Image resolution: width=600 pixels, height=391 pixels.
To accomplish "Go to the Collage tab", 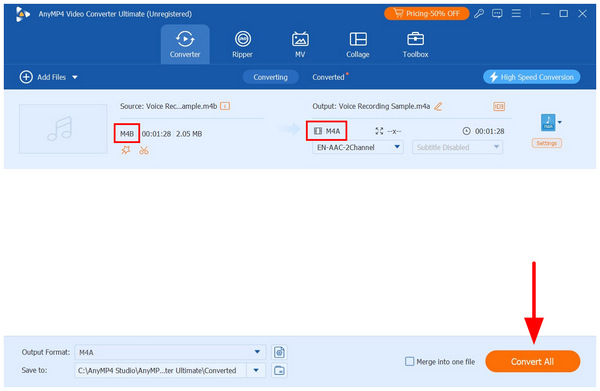I will coord(358,44).
